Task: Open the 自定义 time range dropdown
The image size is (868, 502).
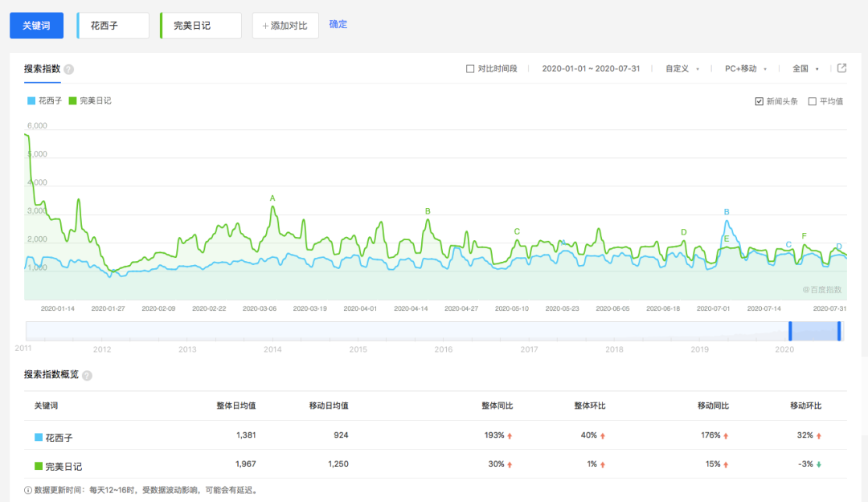Action: 682,68
